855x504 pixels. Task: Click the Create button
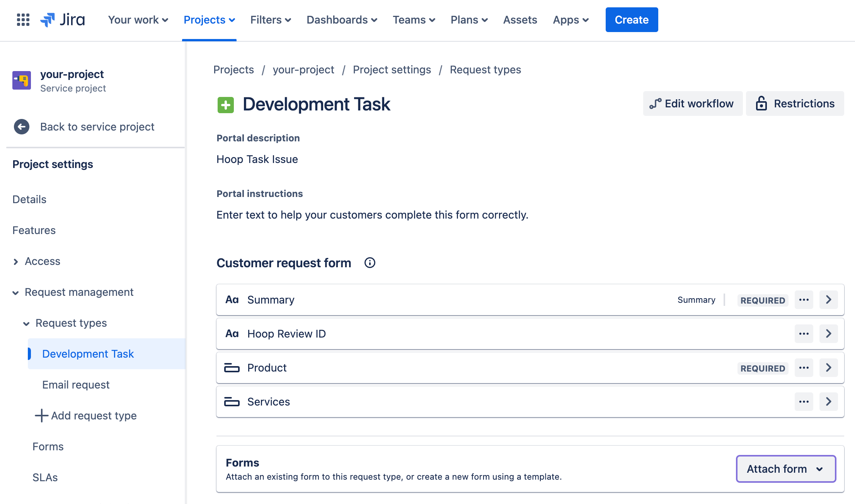632,20
